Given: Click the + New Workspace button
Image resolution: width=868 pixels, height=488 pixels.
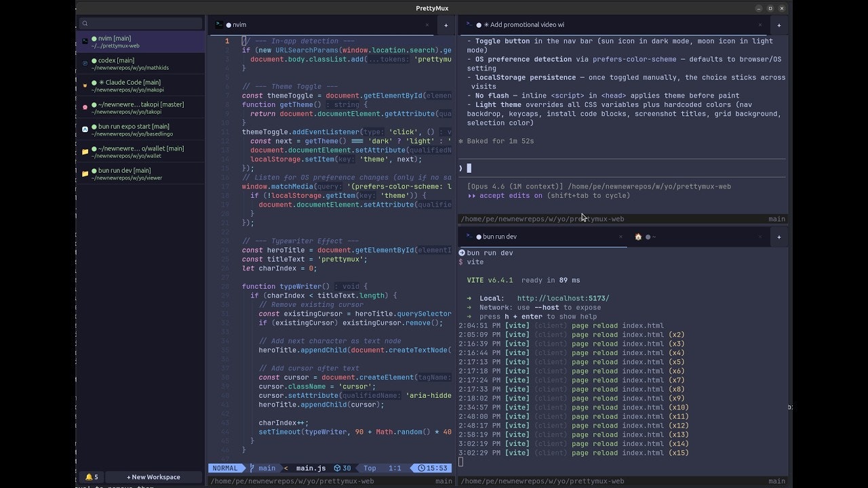Looking at the screenshot, I should click(x=154, y=476).
